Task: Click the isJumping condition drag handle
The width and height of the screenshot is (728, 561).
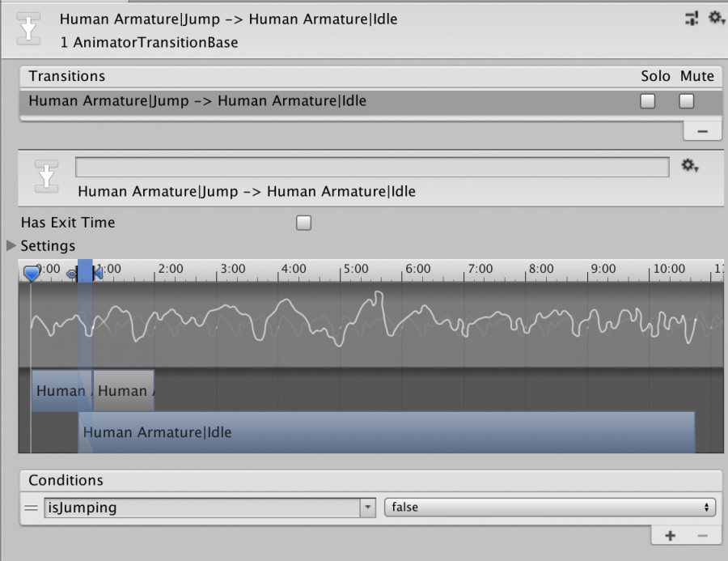Action: pos(31,508)
